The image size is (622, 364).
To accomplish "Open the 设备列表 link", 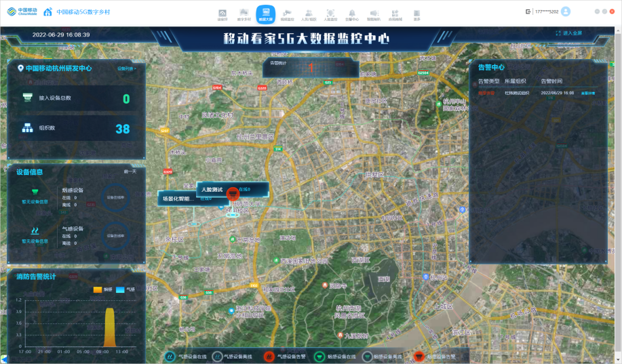I will (126, 68).
